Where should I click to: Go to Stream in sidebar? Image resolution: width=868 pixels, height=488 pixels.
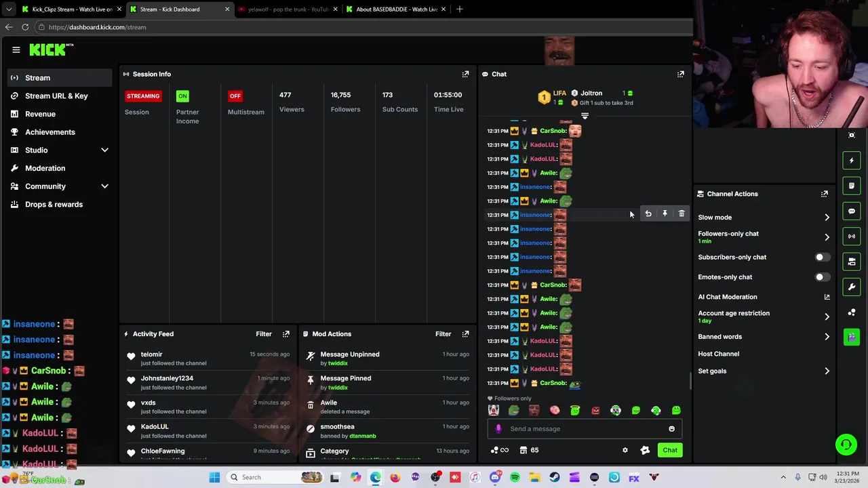click(60, 78)
